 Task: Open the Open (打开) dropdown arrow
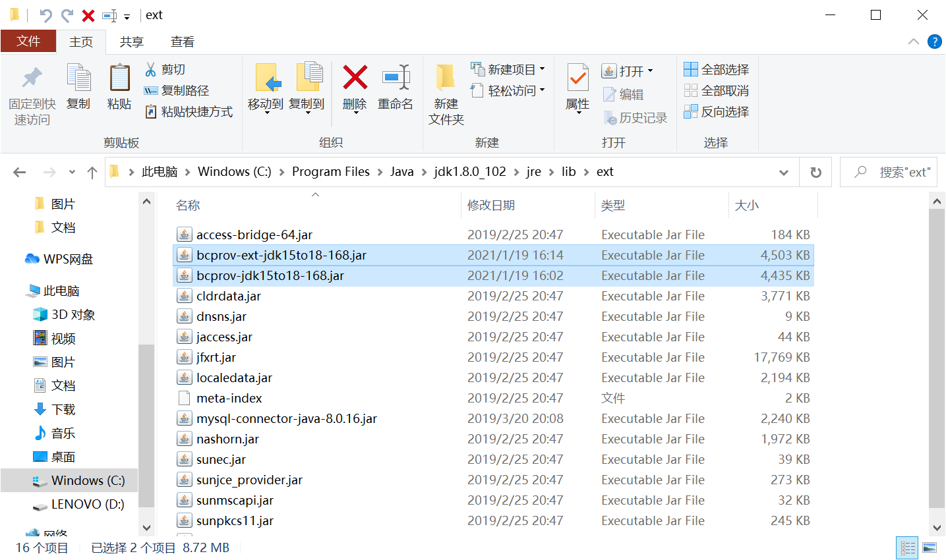pyautogui.click(x=650, y=70)
